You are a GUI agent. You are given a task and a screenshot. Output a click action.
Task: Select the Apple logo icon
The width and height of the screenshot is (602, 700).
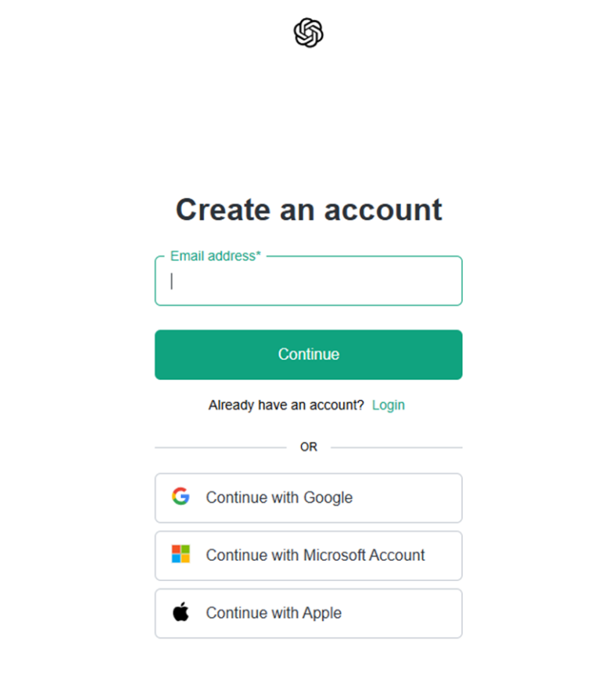tap(181, 613)
